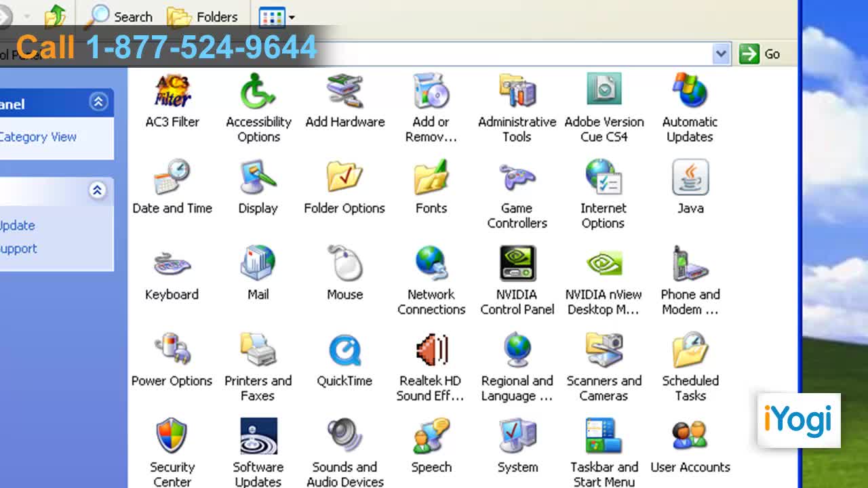Open Security Center
Image resolution: width=868 pixels, height=488 pixels.
coord(172,452)
